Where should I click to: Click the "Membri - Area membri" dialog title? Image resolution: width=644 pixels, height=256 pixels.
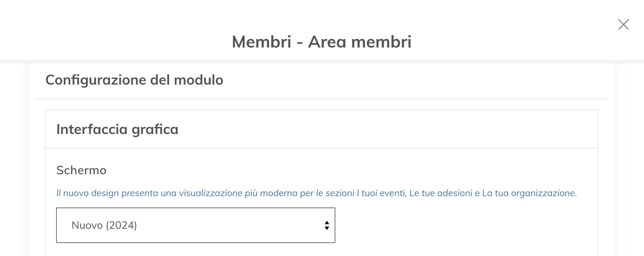pyautogui.click(x=321, y=42)
